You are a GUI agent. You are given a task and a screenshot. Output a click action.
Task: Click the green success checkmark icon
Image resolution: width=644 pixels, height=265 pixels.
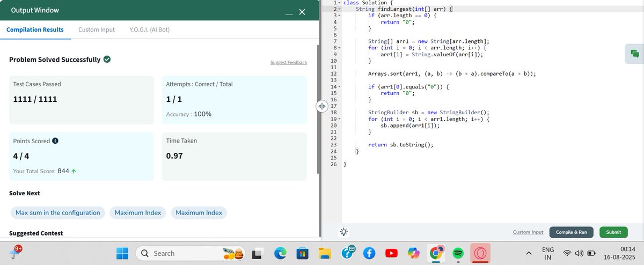[x=107, y=59]
